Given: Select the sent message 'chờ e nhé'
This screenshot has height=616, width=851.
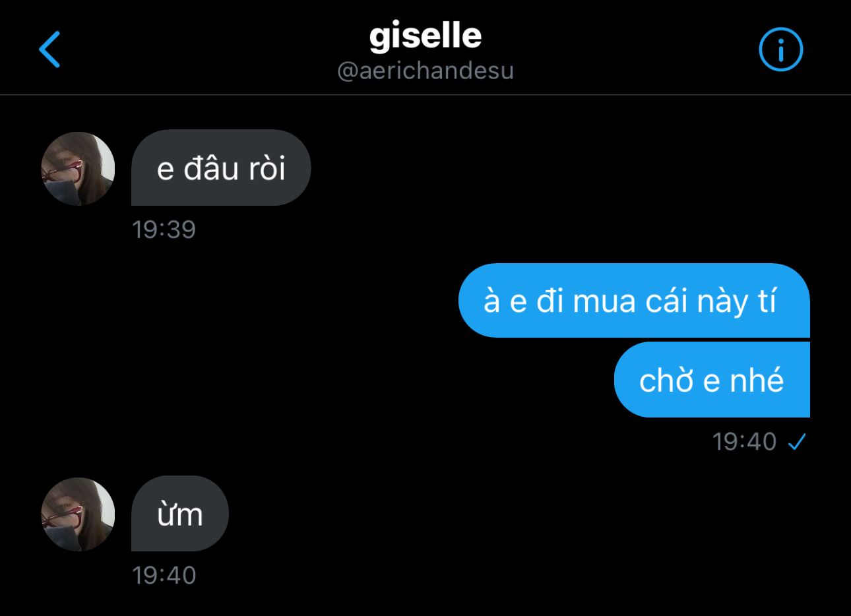Looking at the screenshot, I should [x=712, y=380].
